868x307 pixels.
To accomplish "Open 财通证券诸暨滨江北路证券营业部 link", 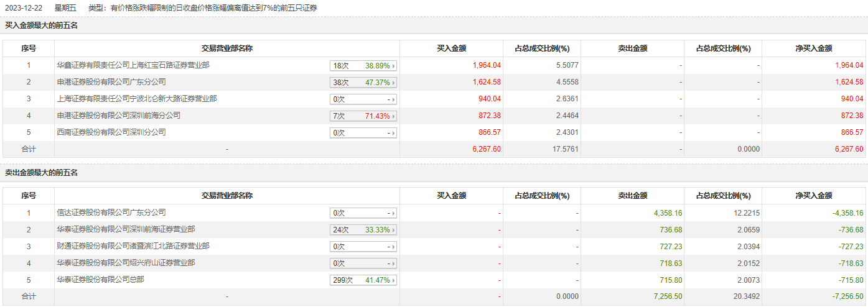I will pos(133,245).
